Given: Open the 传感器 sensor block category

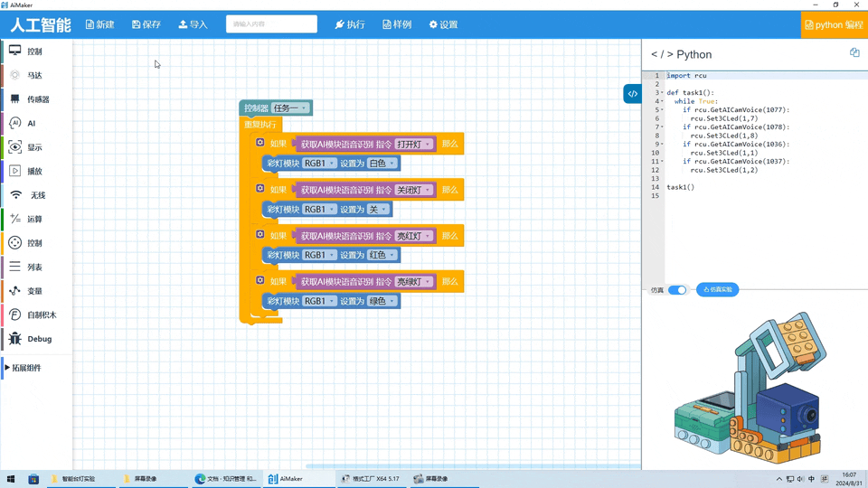Looking at the screenshot, I should click(x=38, y=99).
